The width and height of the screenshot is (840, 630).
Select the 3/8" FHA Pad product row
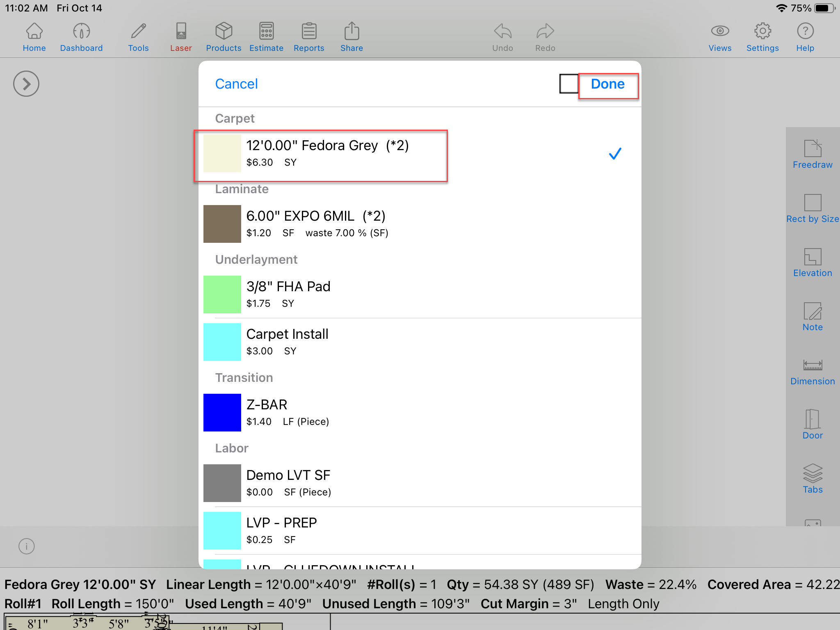click(410, 294)
